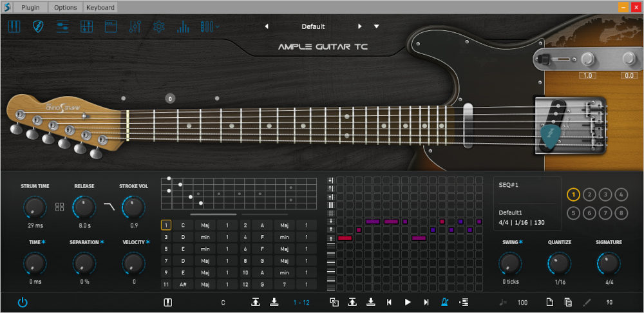The image size is (644, 313).
Task: Click the Swing knob
Action: [509, 263]
